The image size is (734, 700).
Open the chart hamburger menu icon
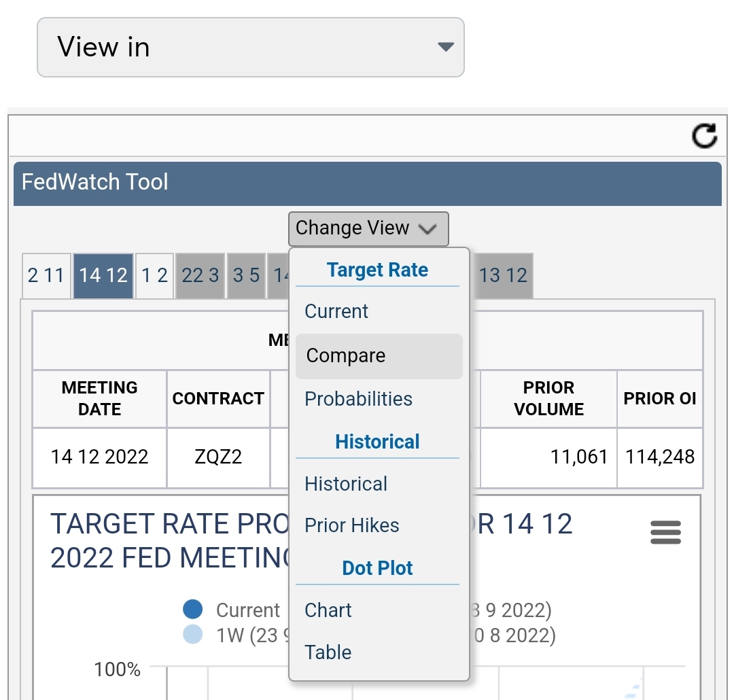coord(665,532)
